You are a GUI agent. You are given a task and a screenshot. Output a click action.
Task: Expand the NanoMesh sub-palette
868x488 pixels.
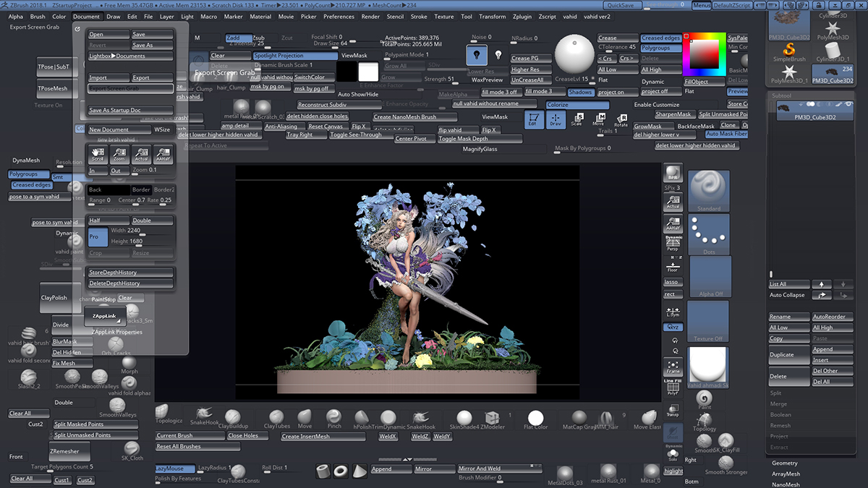(x=786, y=485)
